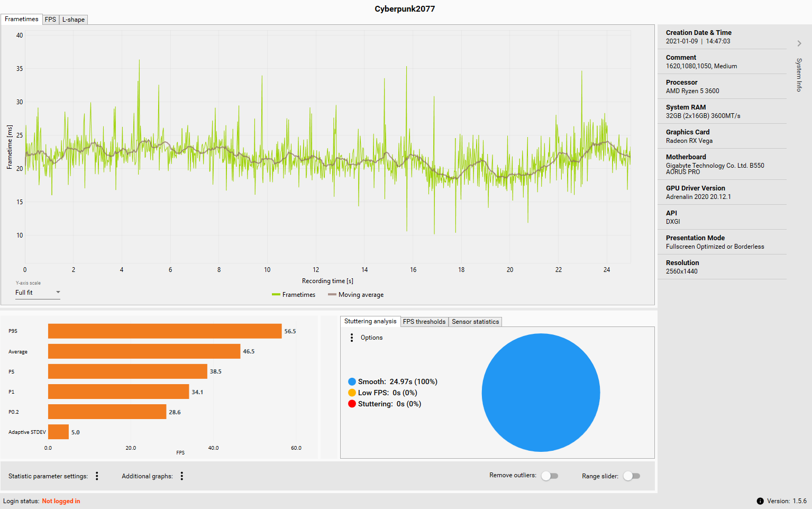This screenshot has width=812, height=509.
Task: Click the 'Not logged in' status text
Action: click(x=61, y=501)
